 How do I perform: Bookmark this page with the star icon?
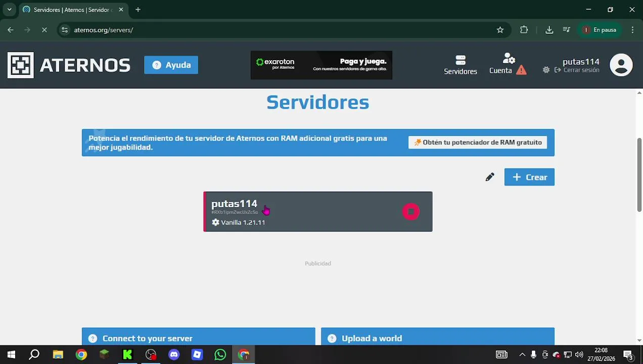[500, 30]
